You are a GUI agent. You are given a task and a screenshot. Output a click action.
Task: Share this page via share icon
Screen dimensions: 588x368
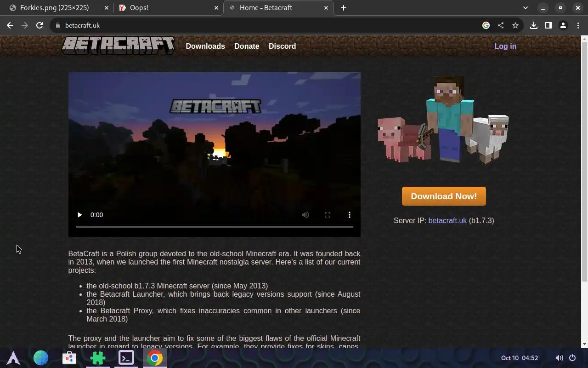pyautogui.click(x=501, y=25)
